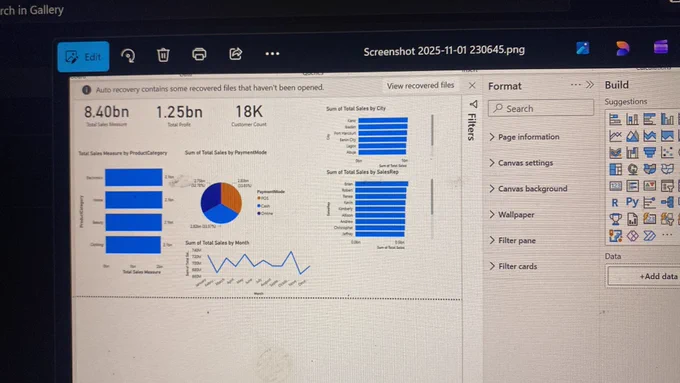Select the Slicer visual
This screenshot has width=680, height=383.
[x=667, y=186]
